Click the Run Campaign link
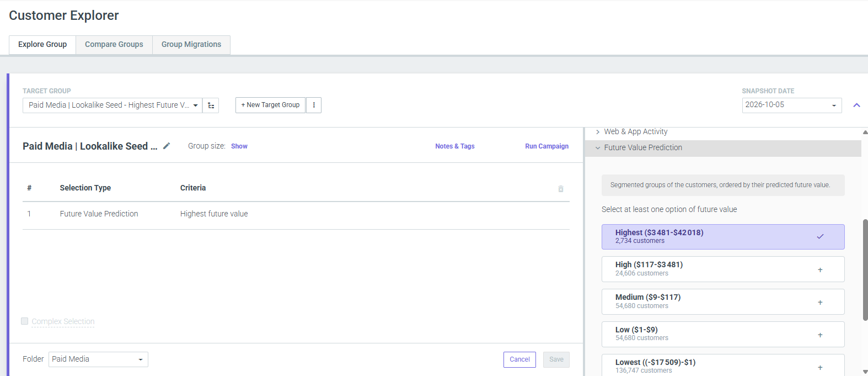Screen dimensions: 868x376 click(x=546, y=146)
